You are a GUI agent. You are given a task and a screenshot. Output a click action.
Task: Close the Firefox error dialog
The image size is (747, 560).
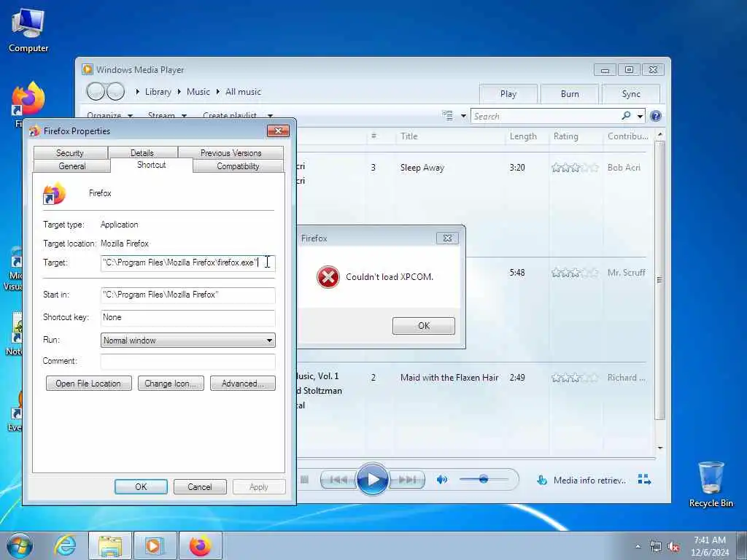coord(447,238)
